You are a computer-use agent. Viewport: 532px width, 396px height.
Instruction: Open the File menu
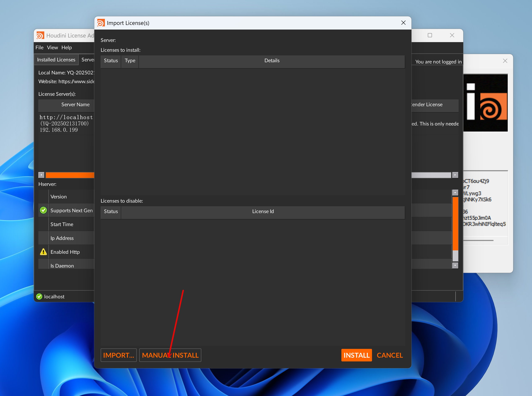pyautogui.click(x=39, y=48)
